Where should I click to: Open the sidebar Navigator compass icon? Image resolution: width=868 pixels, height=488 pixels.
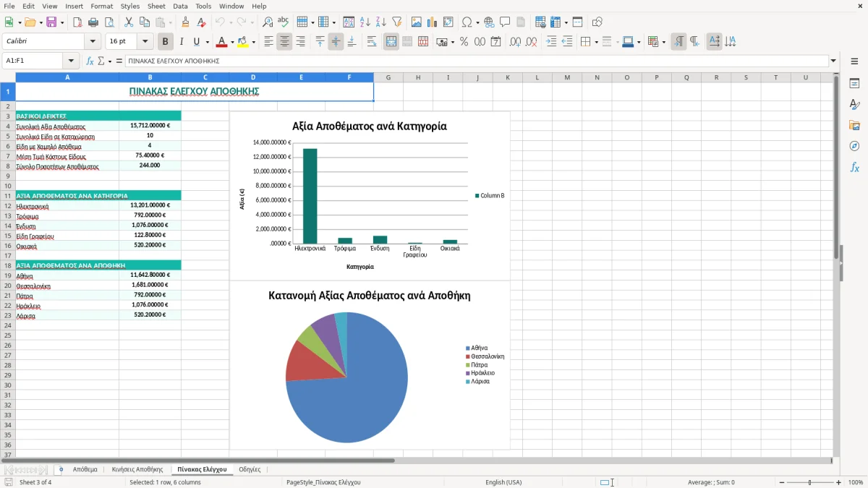854,146
